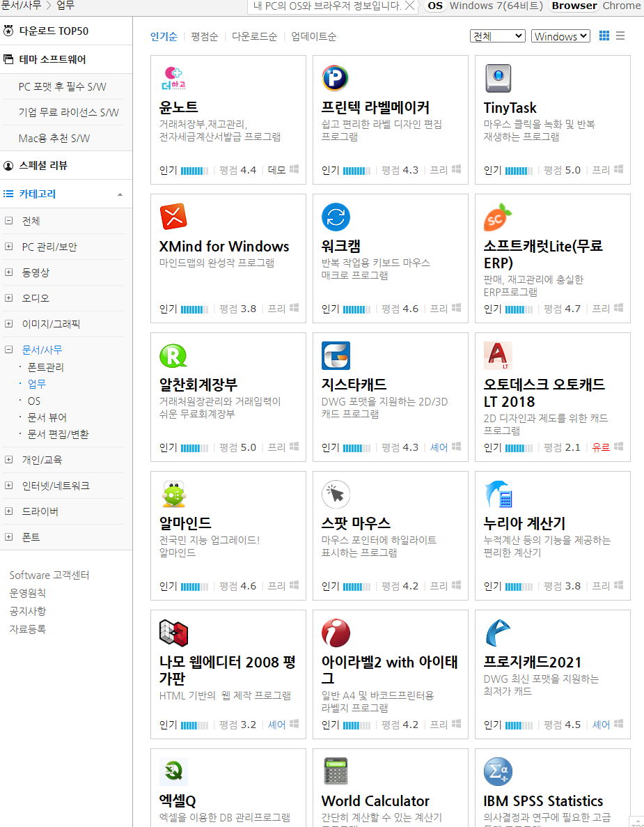The height and width of the screenshot is (827, 644).
Task: Sort by 업데이트순
Action: (313, 36)
